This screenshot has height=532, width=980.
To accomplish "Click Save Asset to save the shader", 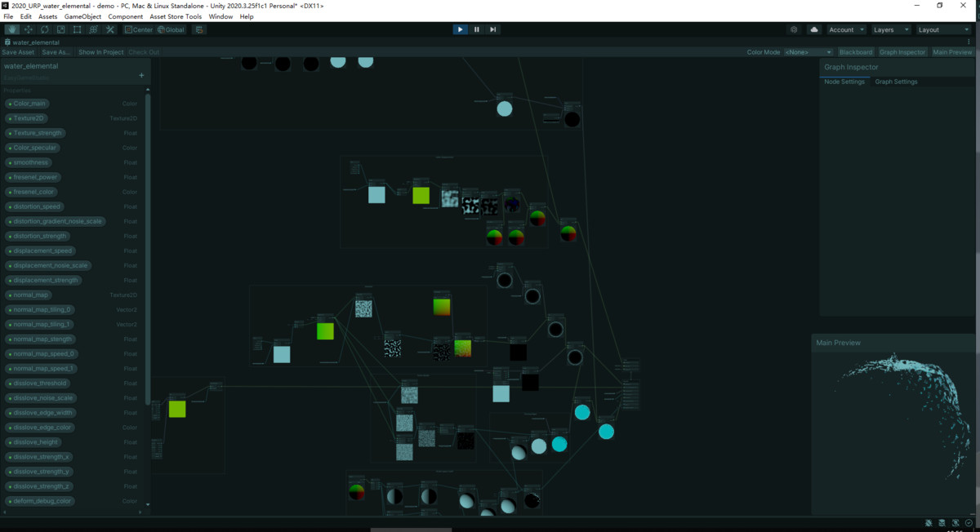I will 17,51.
